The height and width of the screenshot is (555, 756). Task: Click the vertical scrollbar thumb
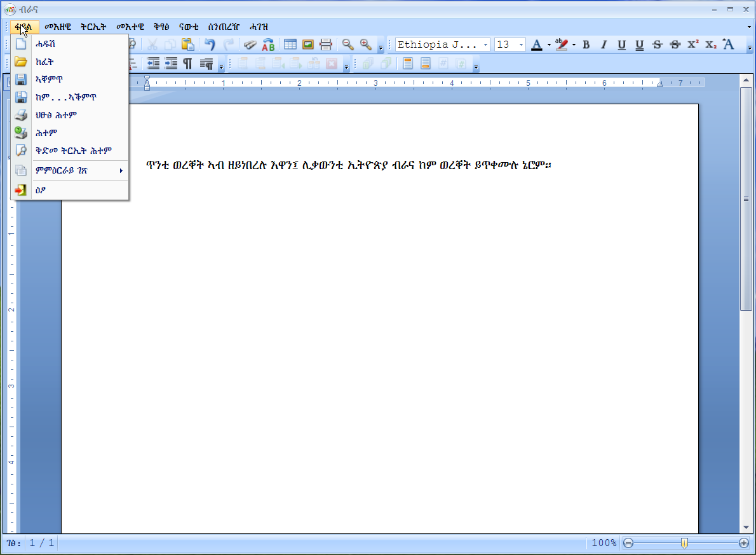[746, 199]
